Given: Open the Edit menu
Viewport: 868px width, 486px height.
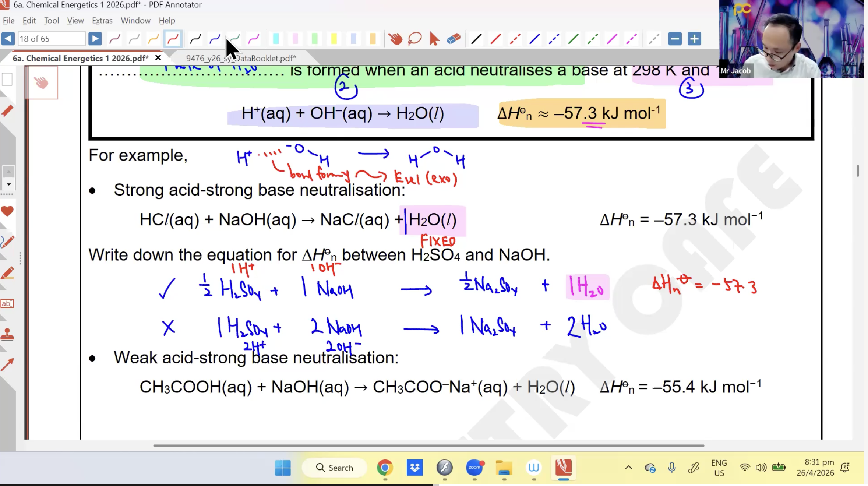Looking at the screenshot, I should point(29,21).
